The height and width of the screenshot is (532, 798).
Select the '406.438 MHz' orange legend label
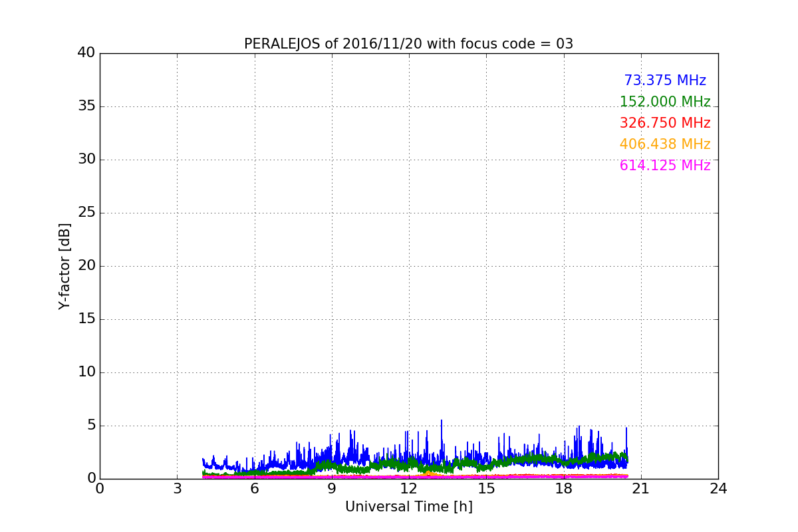click(665, 144)
